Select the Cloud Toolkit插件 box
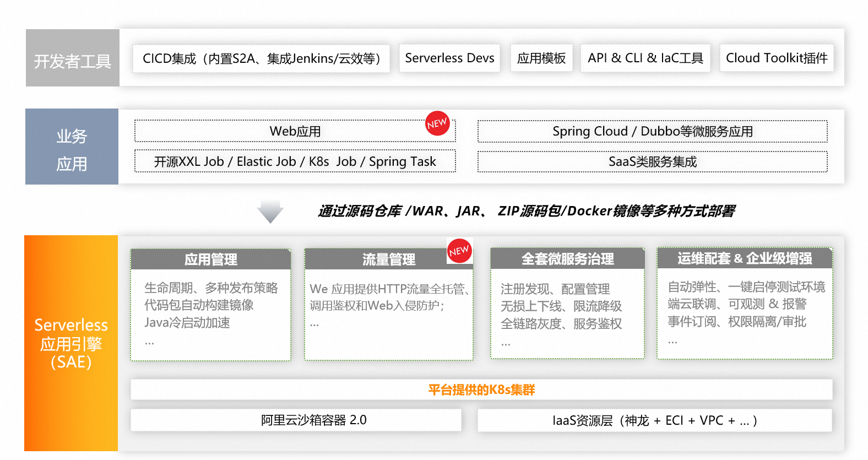868x460 pixels. coord(777,58)
